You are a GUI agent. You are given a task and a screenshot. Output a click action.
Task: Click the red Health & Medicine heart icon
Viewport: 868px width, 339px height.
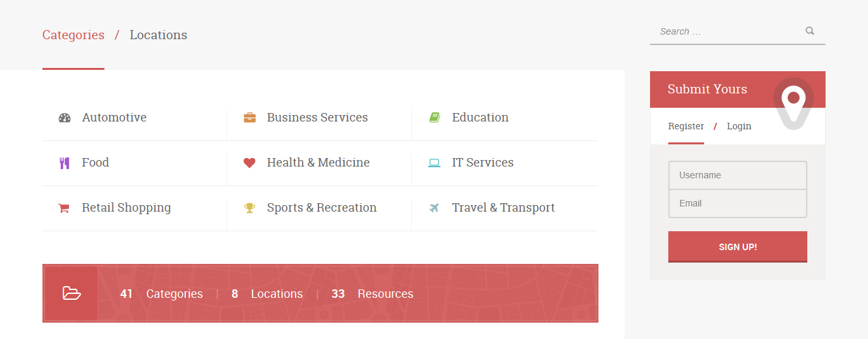pos(249,163)
